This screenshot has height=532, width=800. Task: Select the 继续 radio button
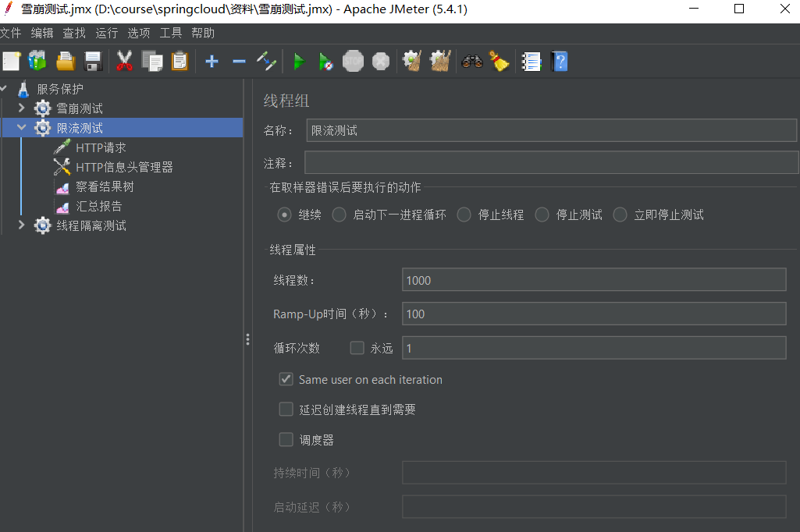(284, 215)
